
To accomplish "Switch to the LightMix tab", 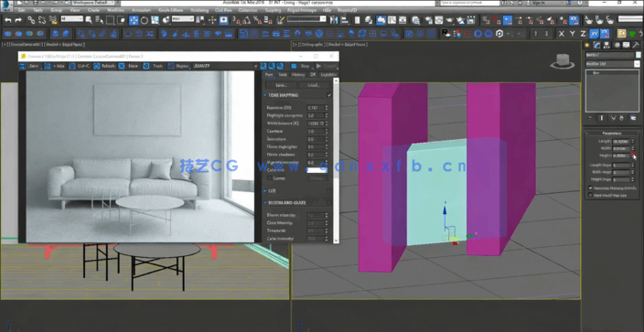I will (328, 75).
